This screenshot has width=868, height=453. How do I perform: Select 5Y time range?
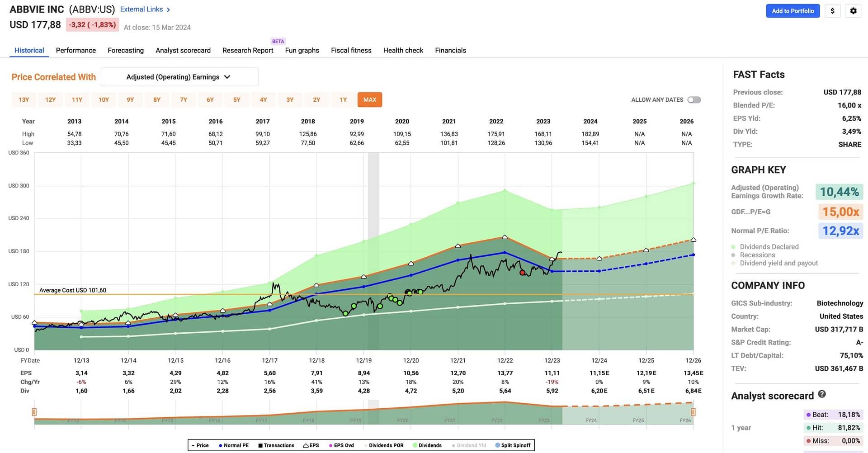(237, 100)
